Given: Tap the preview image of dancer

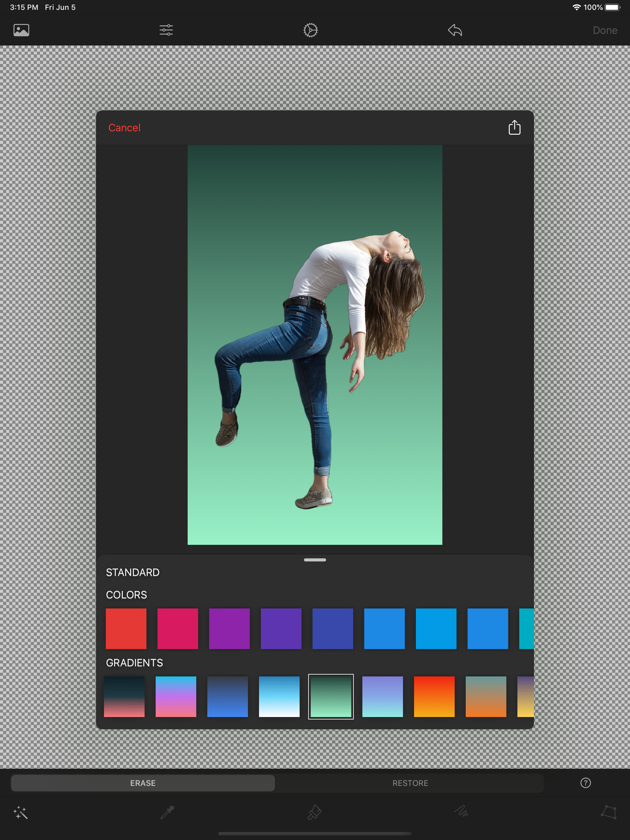Looking at the screenshot, I should coord(315,345).
